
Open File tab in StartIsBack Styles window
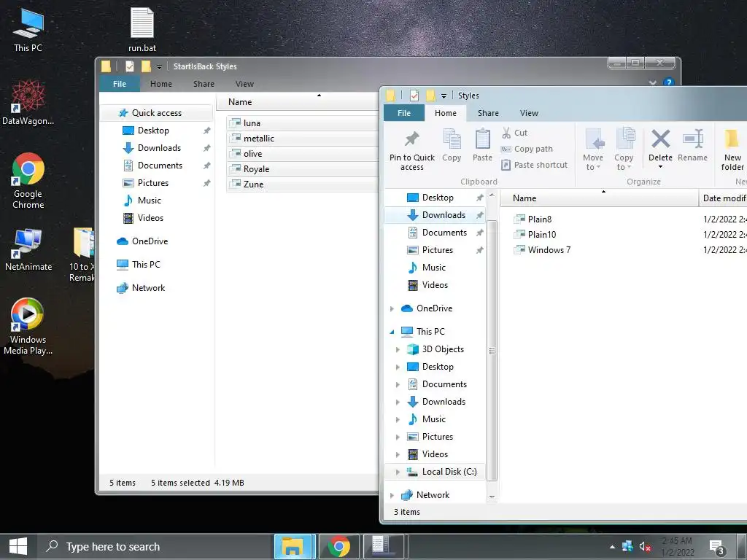click(x=120, y=84)
